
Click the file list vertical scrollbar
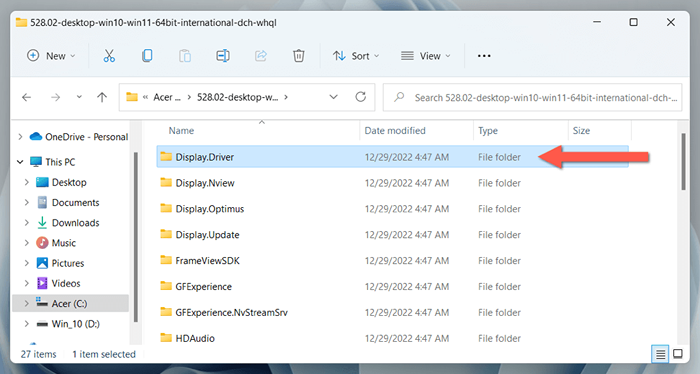pyautogui.click(x=683, y=161)
